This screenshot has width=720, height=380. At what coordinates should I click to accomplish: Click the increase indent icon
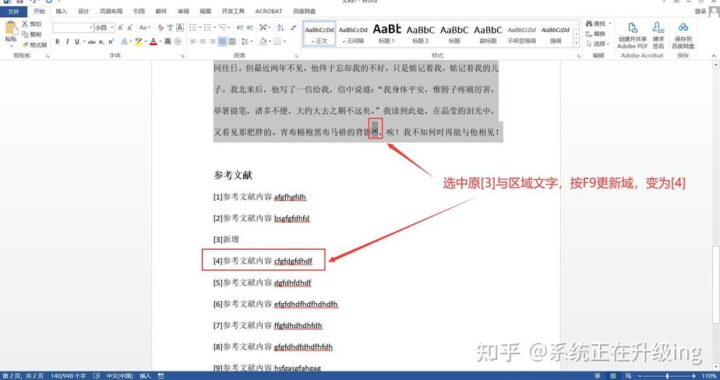(x=250, y=28)
